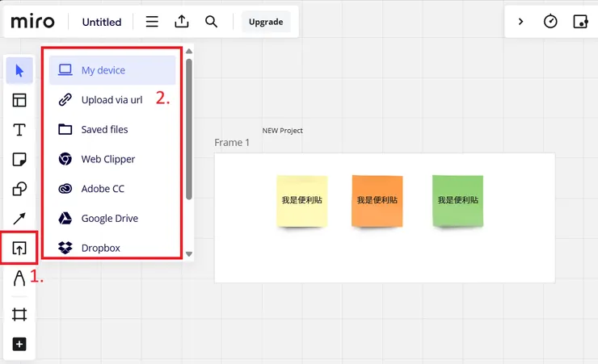Viewport: 598px width, 364px height.
Task: Select the Pen drawing tool
Action: click(19, 278)
